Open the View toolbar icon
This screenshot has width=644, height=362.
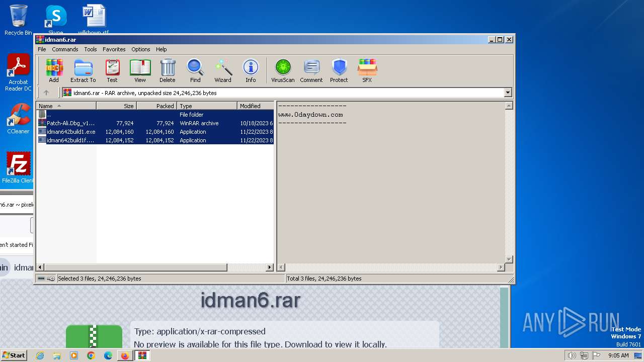point(140,71)
